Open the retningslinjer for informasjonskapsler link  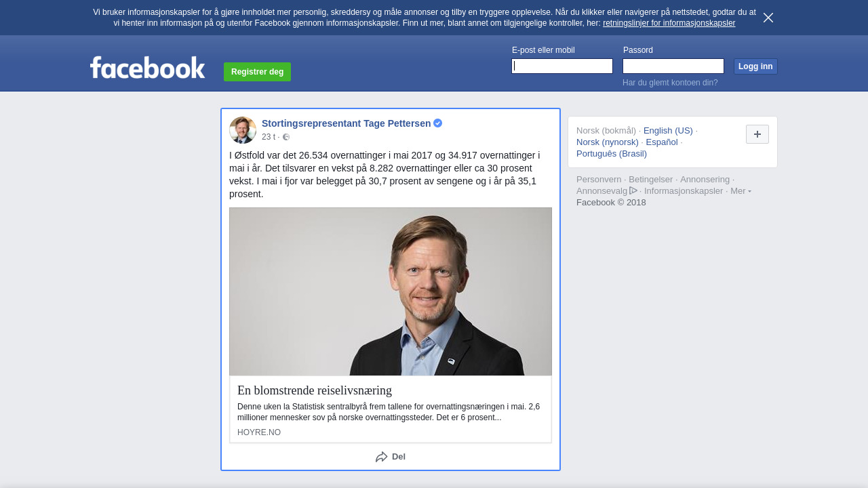click(x=669, y=23)
